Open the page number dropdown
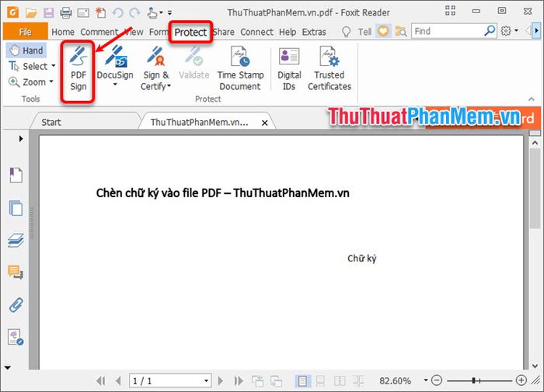 tap(206, 381)
